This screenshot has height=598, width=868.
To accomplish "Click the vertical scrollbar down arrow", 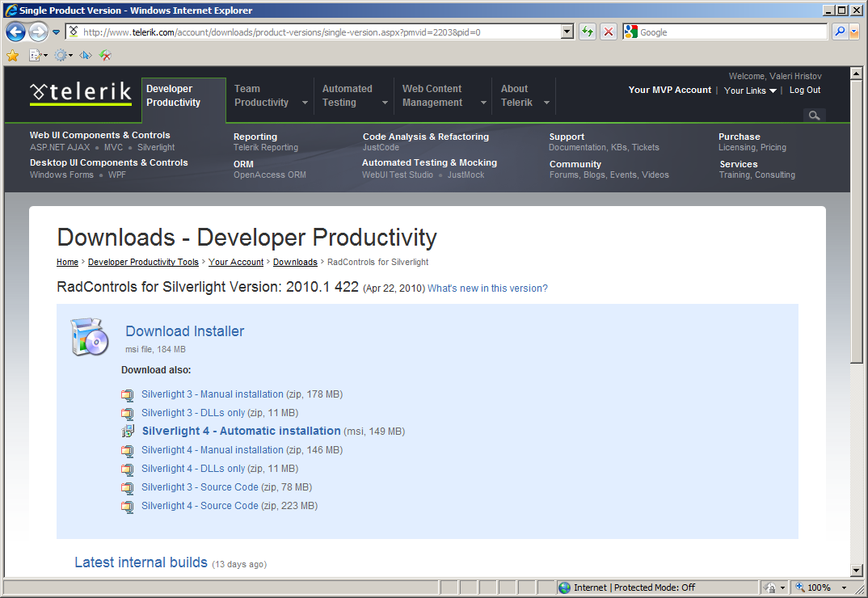I will [x=857, y=570].
